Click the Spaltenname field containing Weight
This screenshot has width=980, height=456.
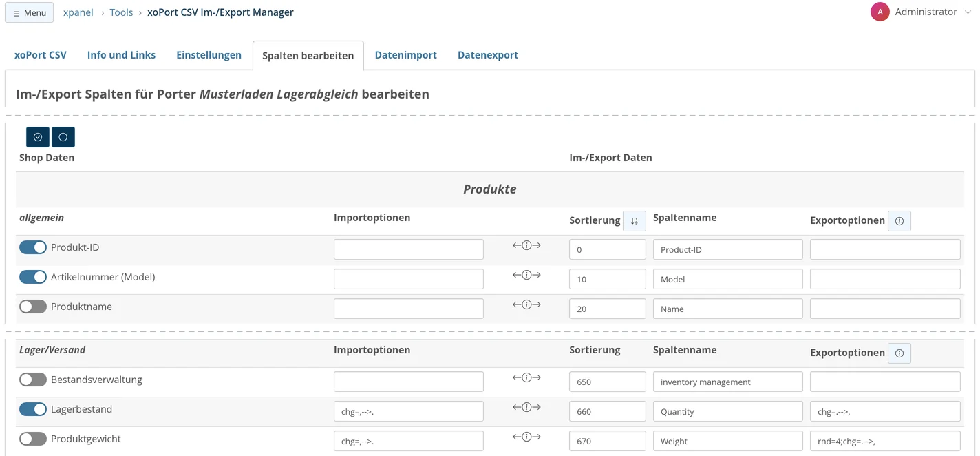point(728,441)
